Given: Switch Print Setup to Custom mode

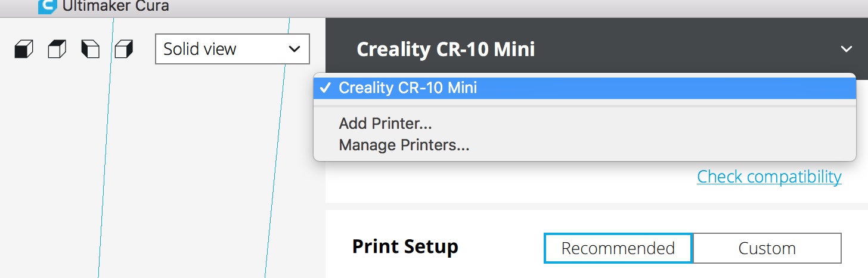Looking at the screenshot, I should coord(767,248).
